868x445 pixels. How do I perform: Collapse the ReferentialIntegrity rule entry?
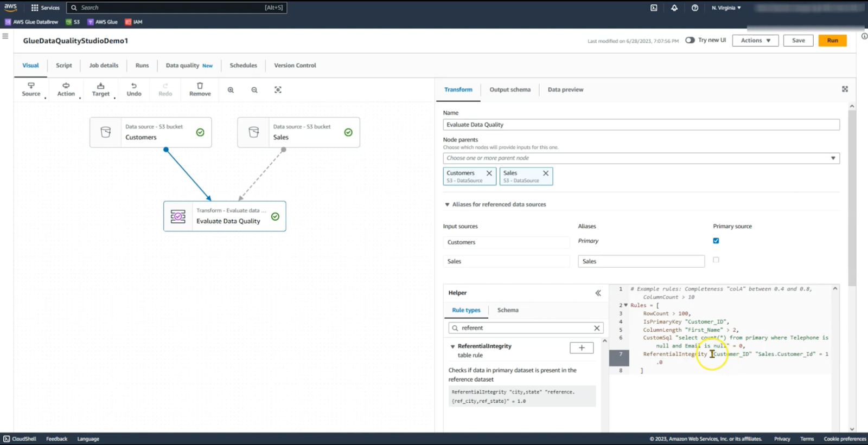(x=452, y=346)
